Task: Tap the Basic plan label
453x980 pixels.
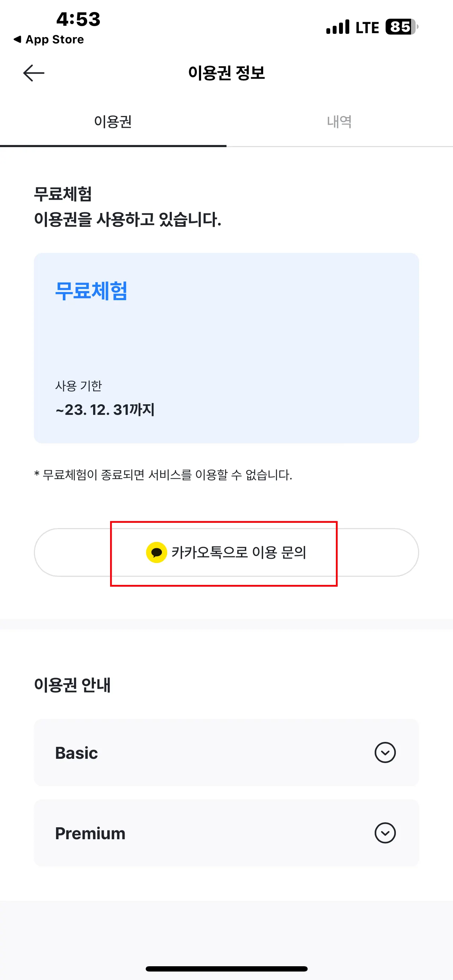Action: (77, 753)
